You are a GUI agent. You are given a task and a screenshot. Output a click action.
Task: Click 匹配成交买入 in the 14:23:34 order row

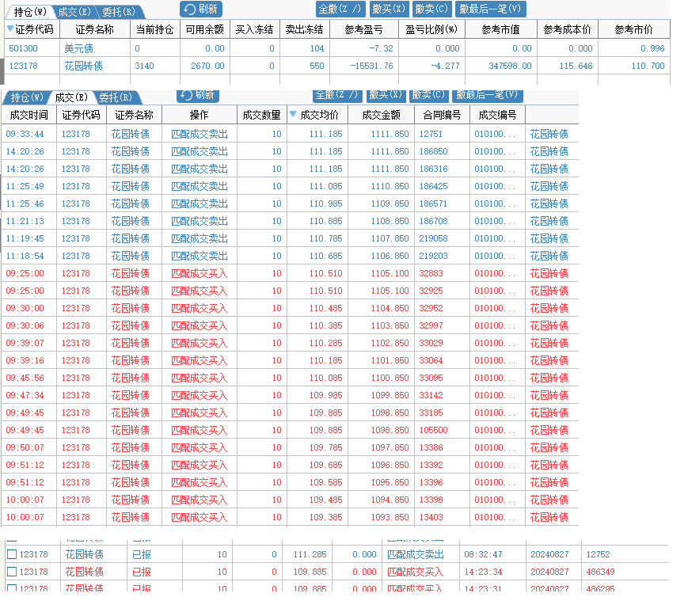tap(415, 572)
